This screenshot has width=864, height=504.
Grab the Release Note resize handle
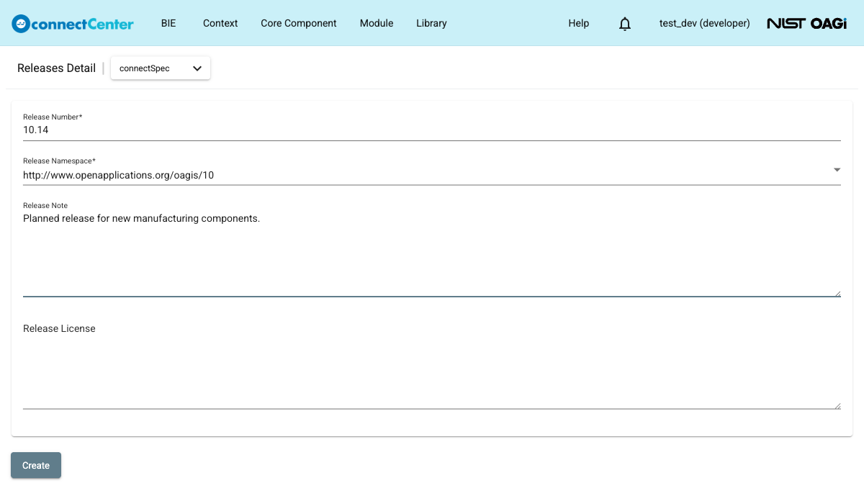pyautogui.click(x=837, y=292)
